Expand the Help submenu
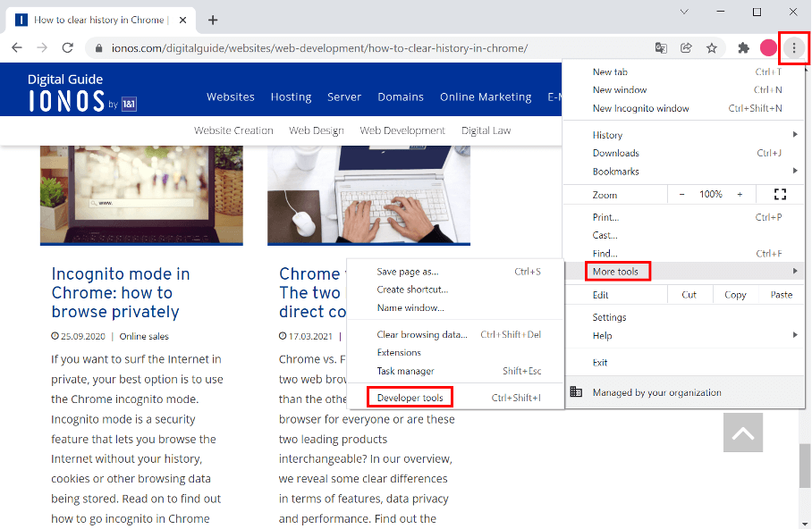This screenshot has height=529, width=812. (x=683, y=335)
